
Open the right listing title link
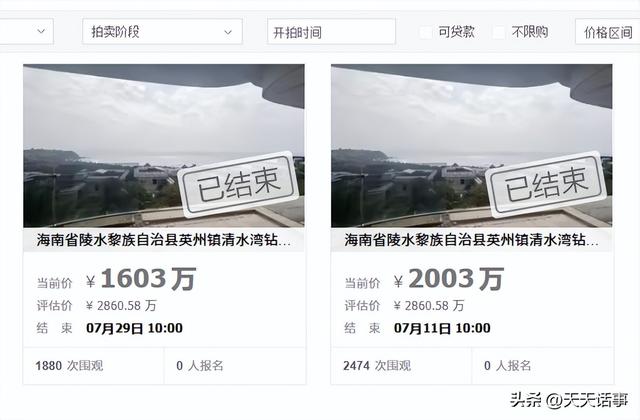point(471,240)
